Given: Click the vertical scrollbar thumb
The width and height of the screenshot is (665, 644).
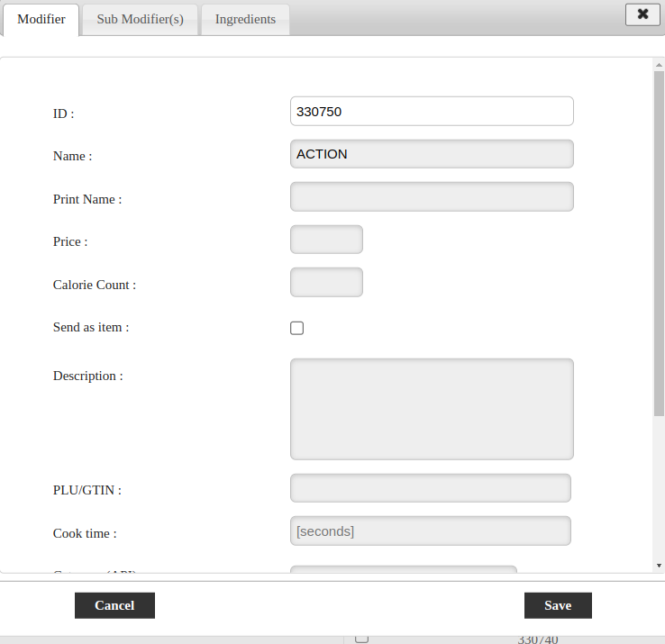Looking at the screenshot, I should (659, 234).
